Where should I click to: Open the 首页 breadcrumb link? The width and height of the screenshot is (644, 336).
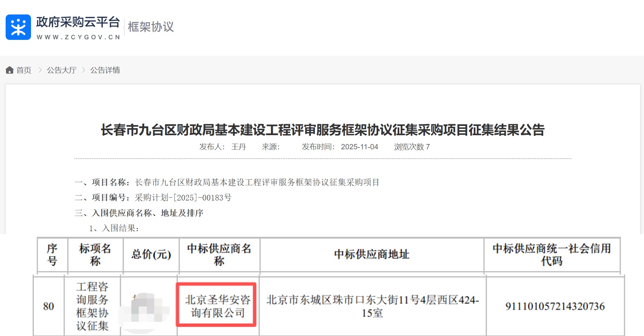pyautogui.click(x=24, y=70)
